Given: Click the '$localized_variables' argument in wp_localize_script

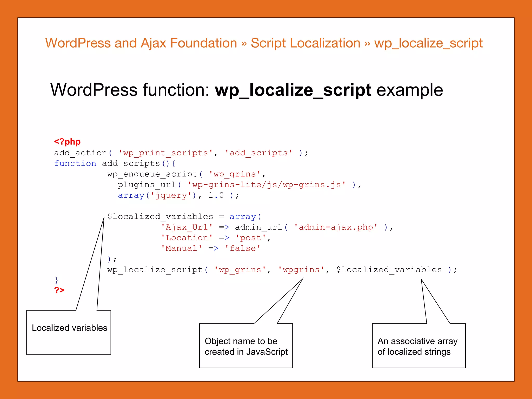Looking at the screenshot, I should [x=389, y=270].
